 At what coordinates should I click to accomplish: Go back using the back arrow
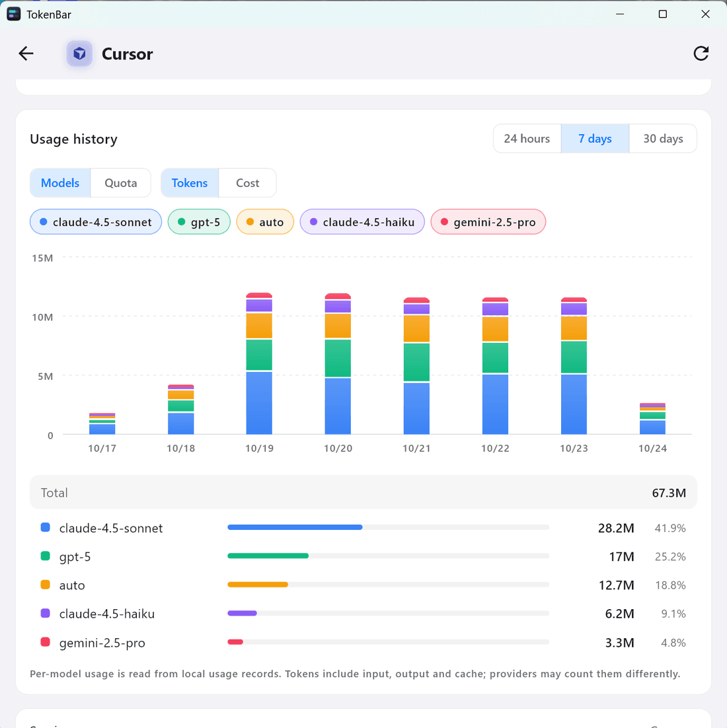coord(26,54)
